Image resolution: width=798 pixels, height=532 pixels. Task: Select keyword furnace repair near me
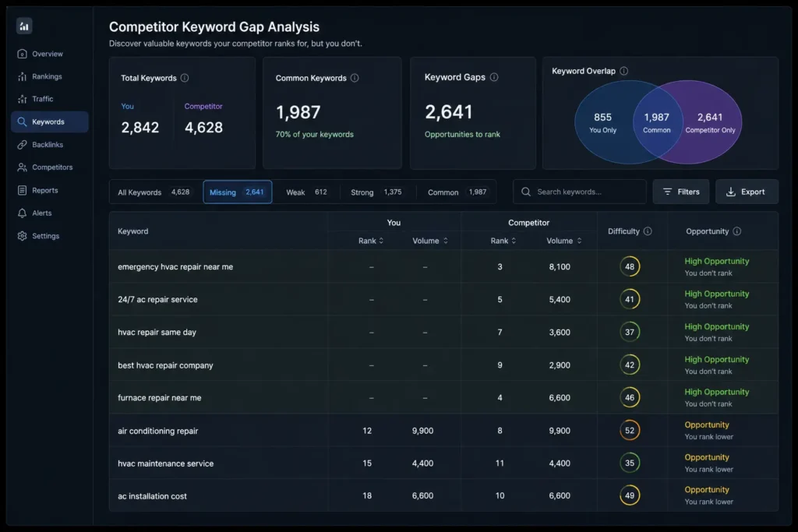pyautogui.click(x=159, y=398)
